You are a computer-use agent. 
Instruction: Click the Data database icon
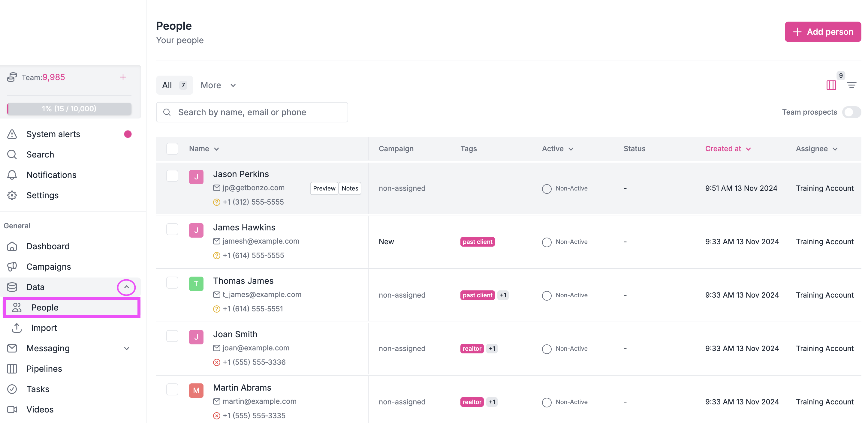pyautogui.click(x=12, y=287)
